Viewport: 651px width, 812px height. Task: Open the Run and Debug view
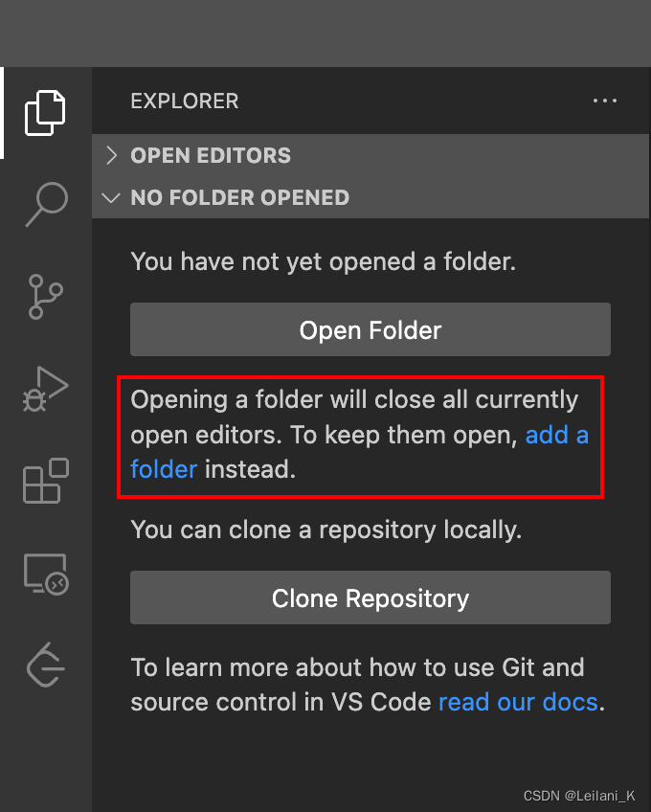click(46, 389)
